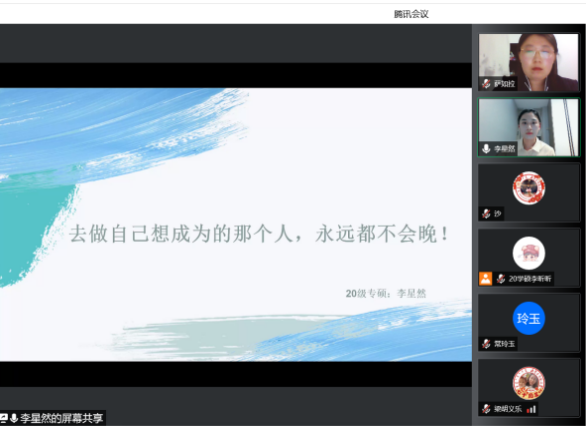This screenshot has width=586, height=427.
Task: Click the muted microphone icon beside 萨如拉
Action: pos(486,84)
